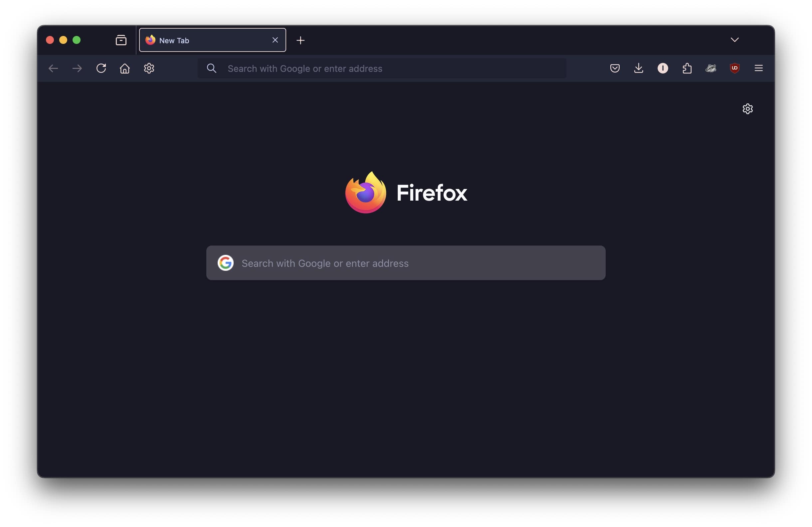Personalize new tab with page gear icon
The image size is (812, 527).
(x=747, y=109)
